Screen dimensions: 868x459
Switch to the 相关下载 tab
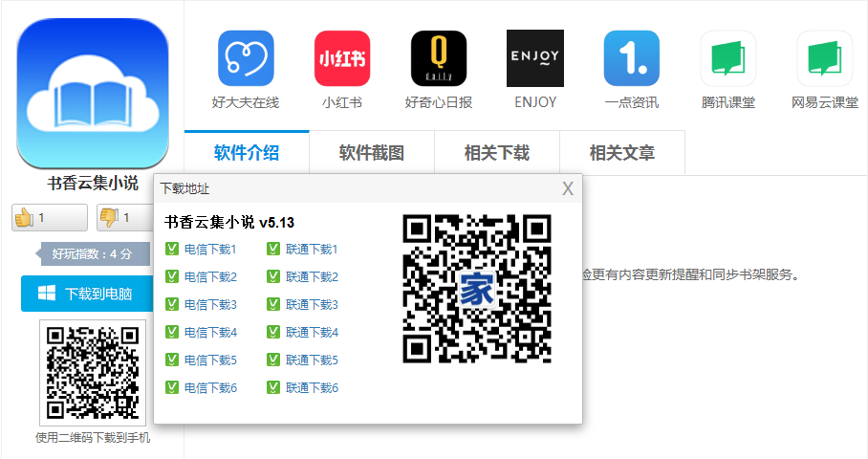[x=497, y=153]
